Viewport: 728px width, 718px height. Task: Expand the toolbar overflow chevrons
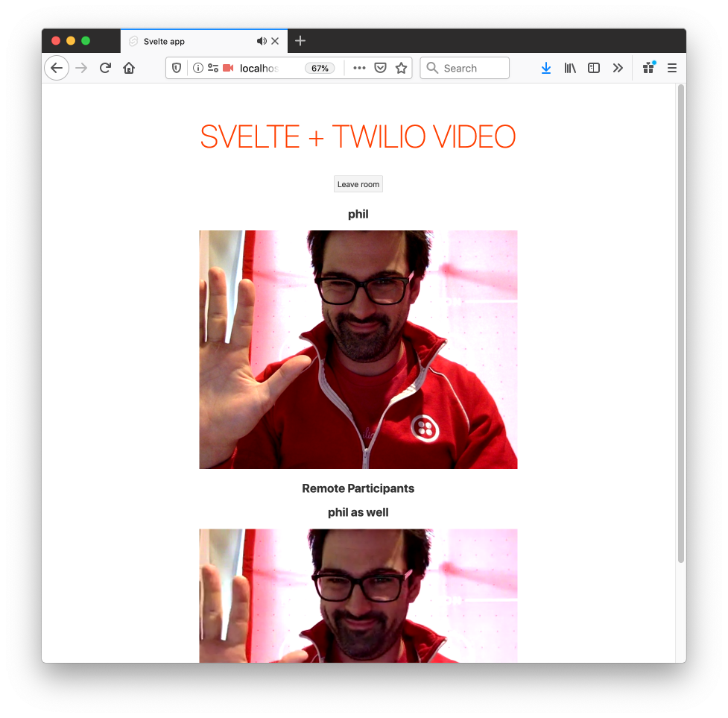[618, 69]
